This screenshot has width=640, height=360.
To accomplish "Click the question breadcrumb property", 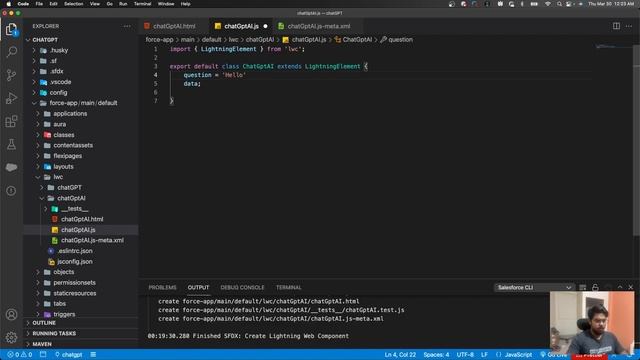I will (400, 40).
